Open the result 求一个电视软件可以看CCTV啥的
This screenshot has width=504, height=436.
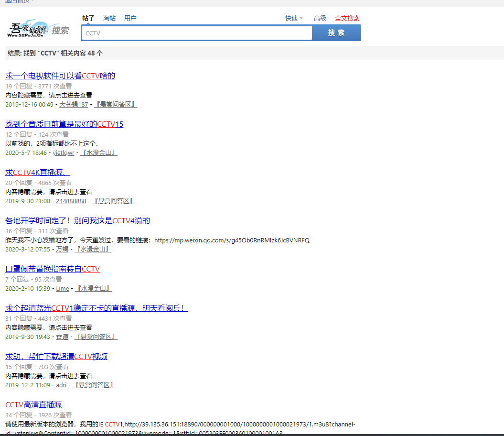tap(60, 76)
